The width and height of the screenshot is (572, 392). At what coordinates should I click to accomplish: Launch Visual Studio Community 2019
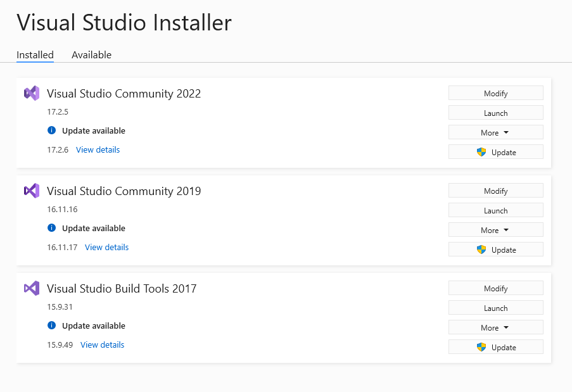495,210
